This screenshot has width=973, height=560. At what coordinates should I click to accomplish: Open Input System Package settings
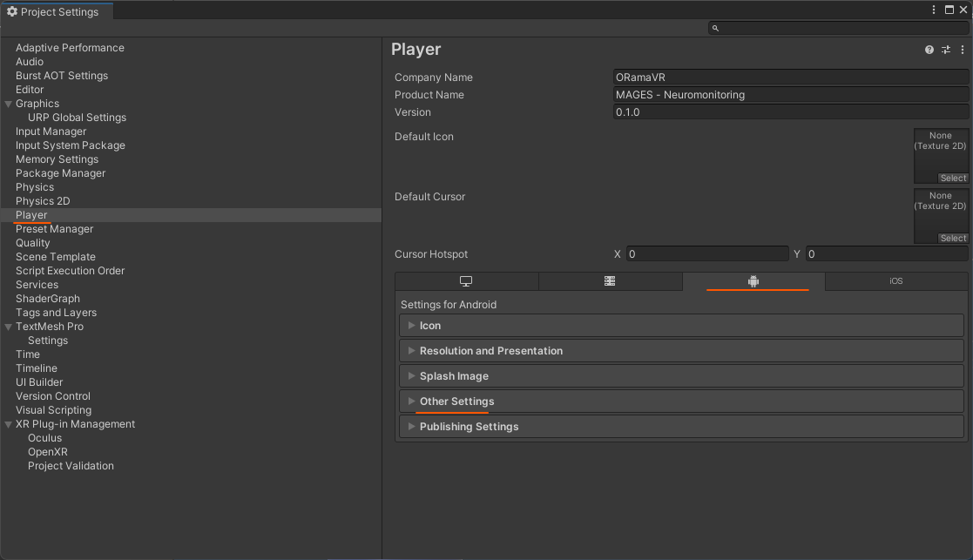(70, 145)
